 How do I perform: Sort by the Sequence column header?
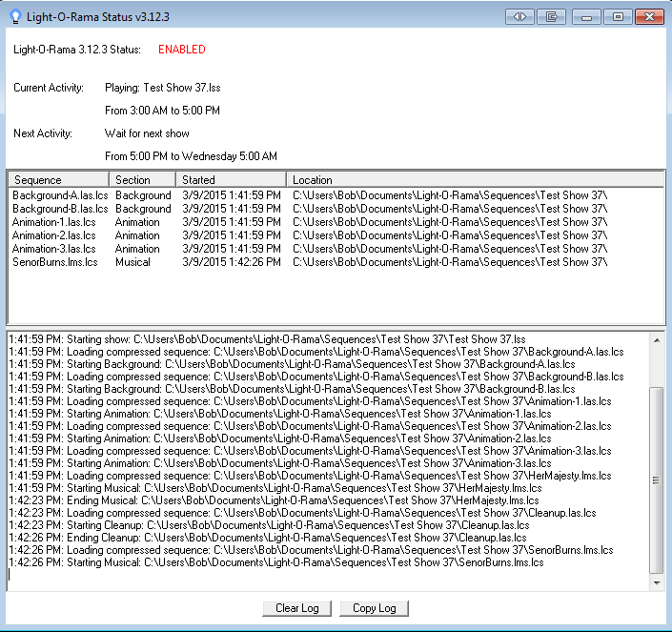(x=58, y=179)
